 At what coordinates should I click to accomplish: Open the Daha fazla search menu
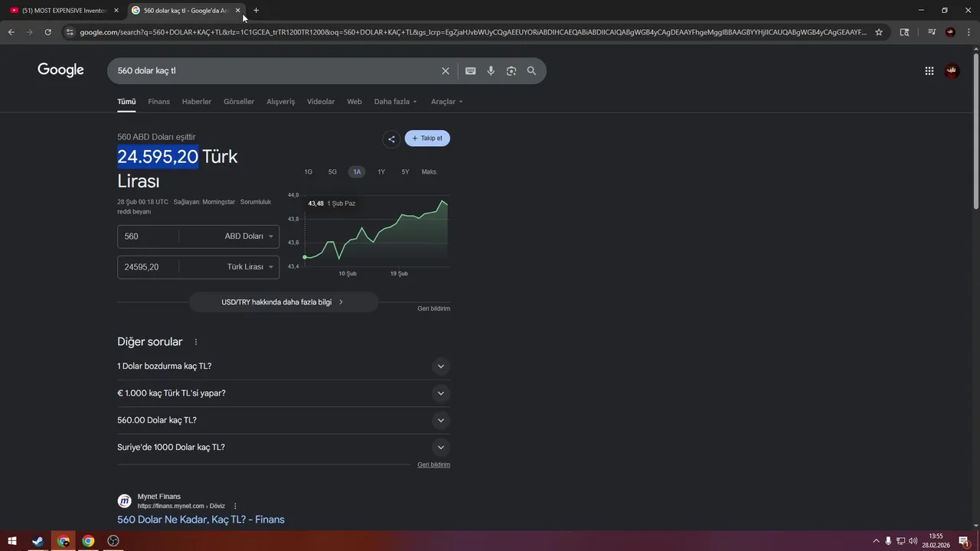pos(395,102)
